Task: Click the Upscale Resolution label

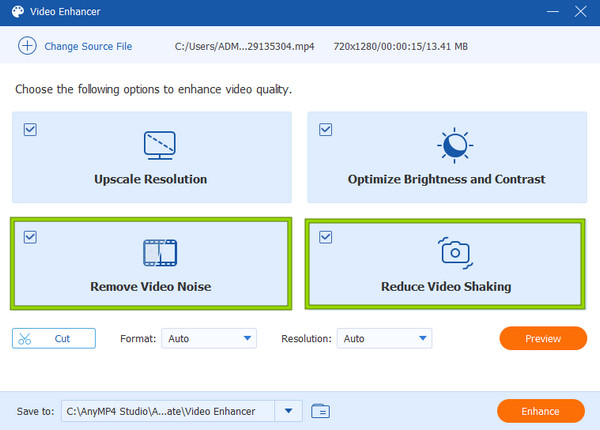Action: (x=150, y=179)
